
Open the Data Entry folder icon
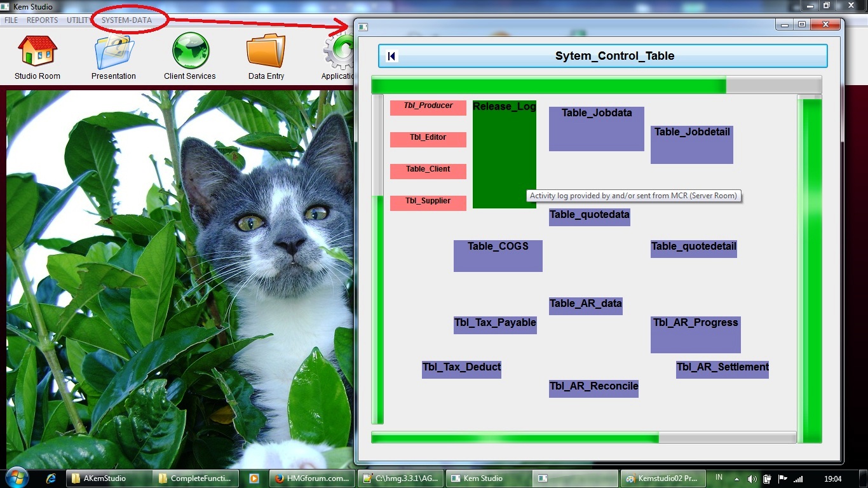[266, 51]
